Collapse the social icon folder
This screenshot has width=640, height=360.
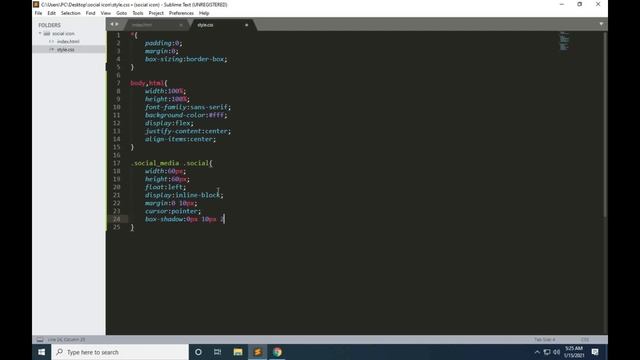point(40,33)
